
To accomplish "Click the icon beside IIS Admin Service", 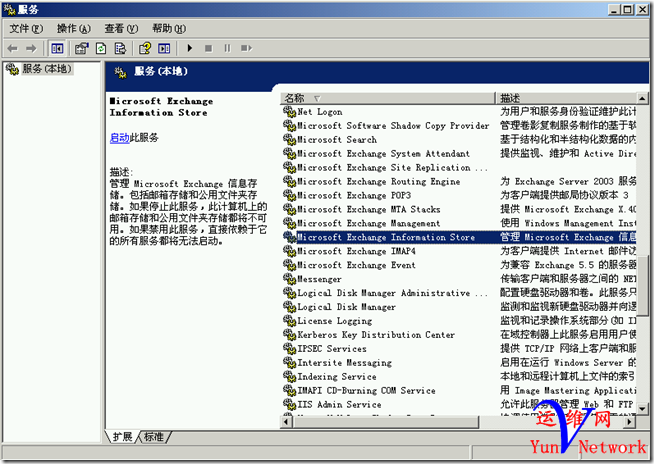I will [x=289, y=404].
